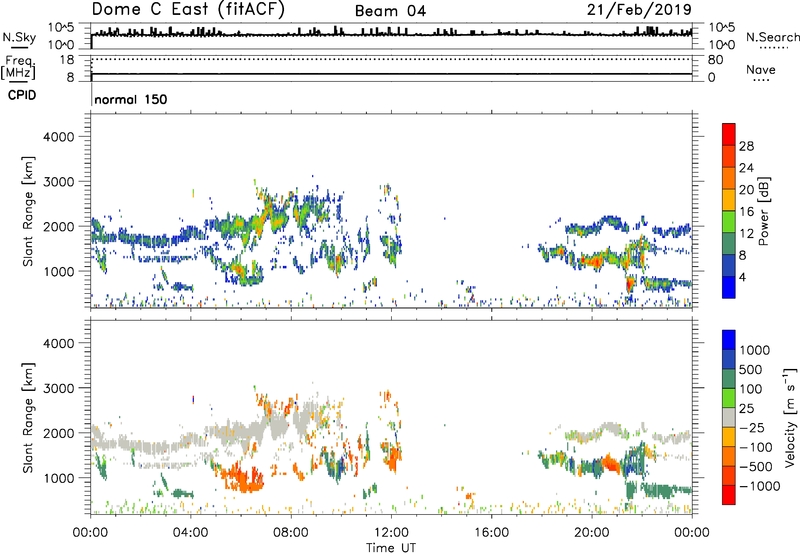800x554 pixels.
Task: Click the 'Beam 04' label
Action: coord(390,11)
